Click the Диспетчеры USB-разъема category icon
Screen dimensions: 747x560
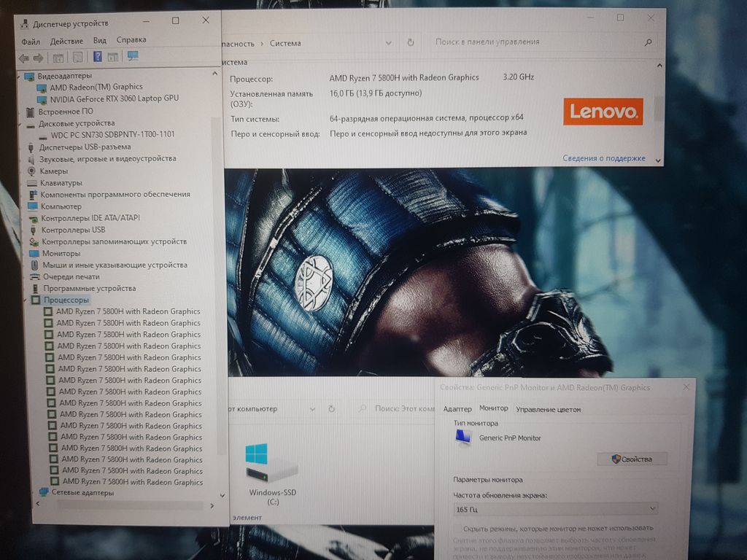tap(31, 147)
